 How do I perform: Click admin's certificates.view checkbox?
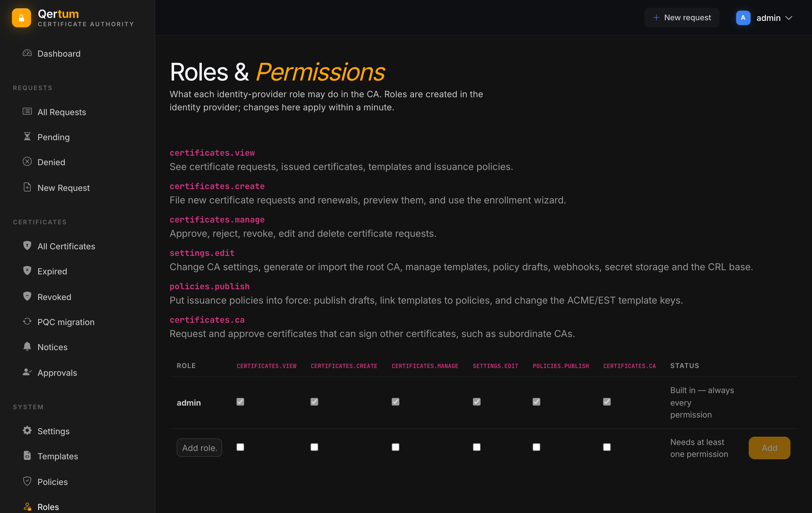240,402
